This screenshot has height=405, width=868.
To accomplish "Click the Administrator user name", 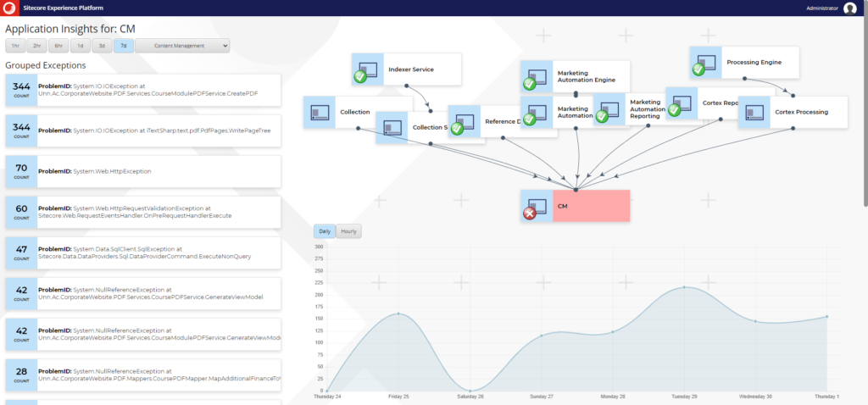I will click(822, 8).
